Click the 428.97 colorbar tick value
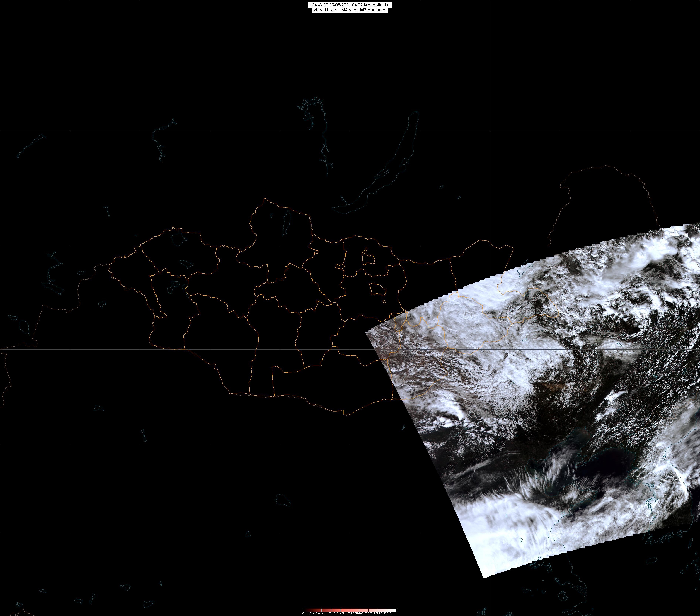700x616 pixels. [350, 613]
